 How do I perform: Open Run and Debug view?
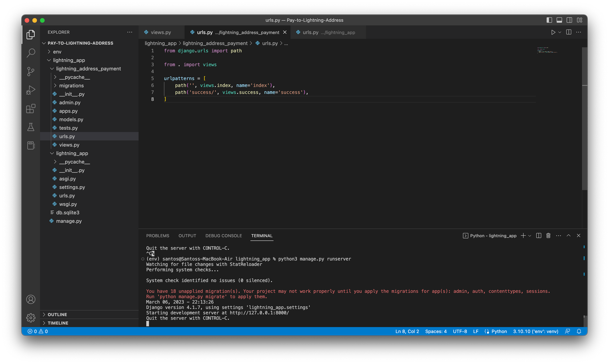pos(31,90)
